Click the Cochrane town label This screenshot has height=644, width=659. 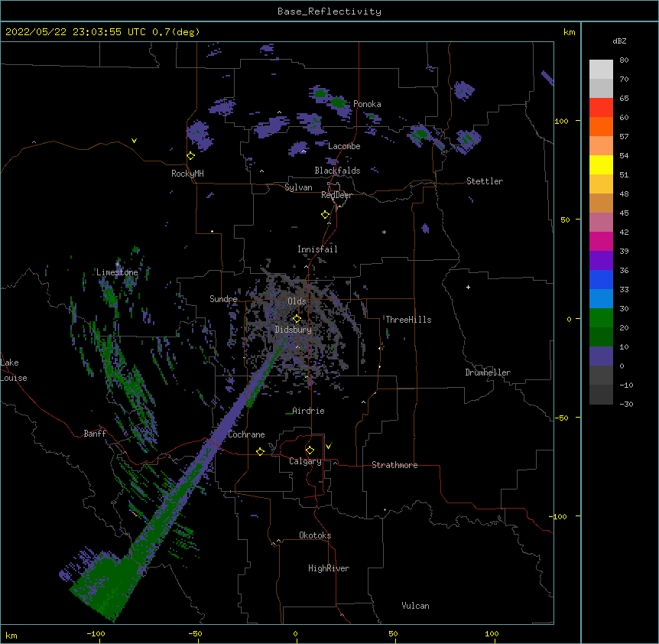(246, 434)
